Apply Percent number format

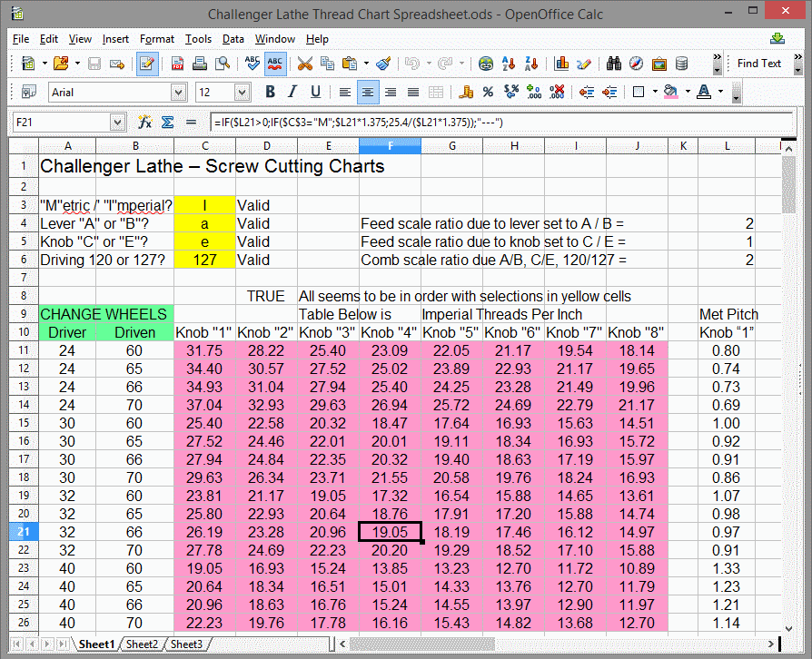488,93
